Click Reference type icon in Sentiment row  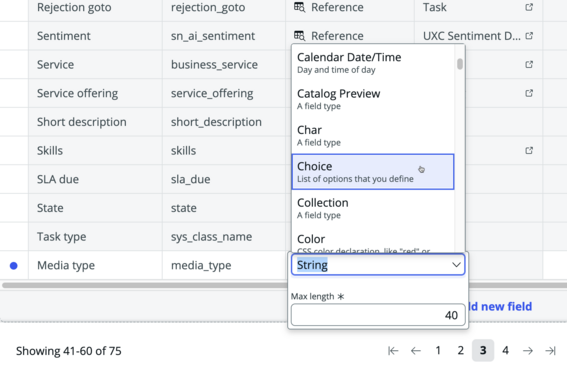299,36
